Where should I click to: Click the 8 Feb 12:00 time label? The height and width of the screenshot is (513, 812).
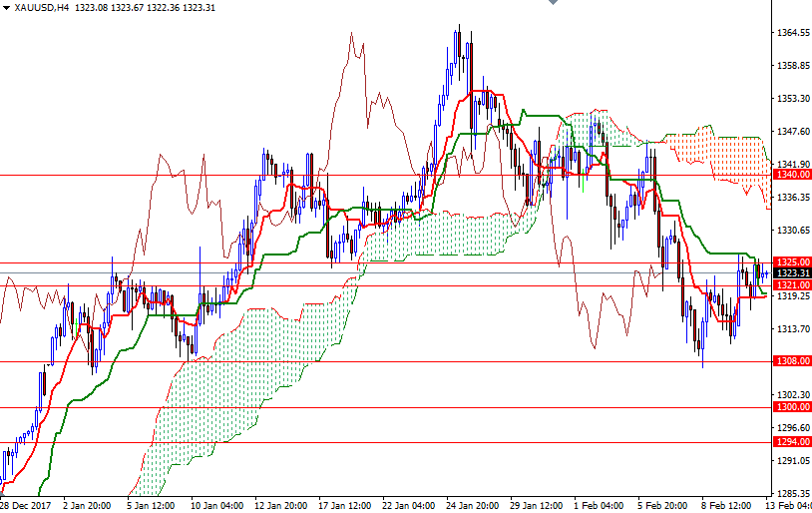point(726,506)
